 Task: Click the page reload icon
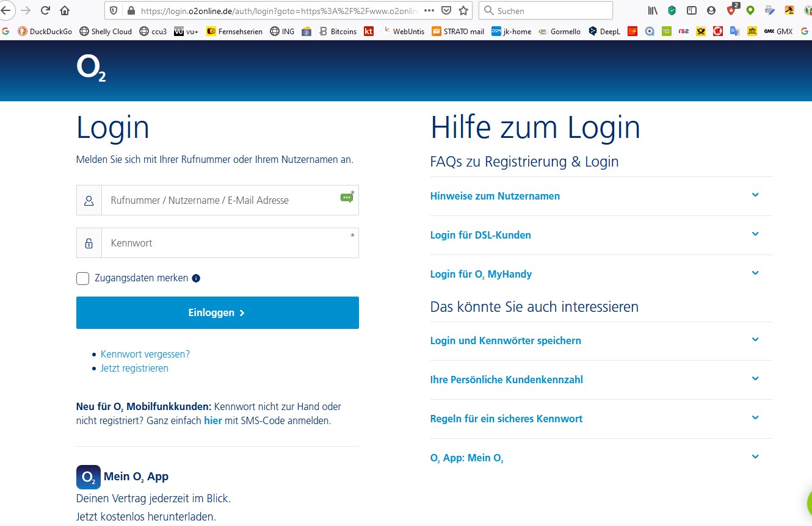pyautogui.click(x=44, y=10)
